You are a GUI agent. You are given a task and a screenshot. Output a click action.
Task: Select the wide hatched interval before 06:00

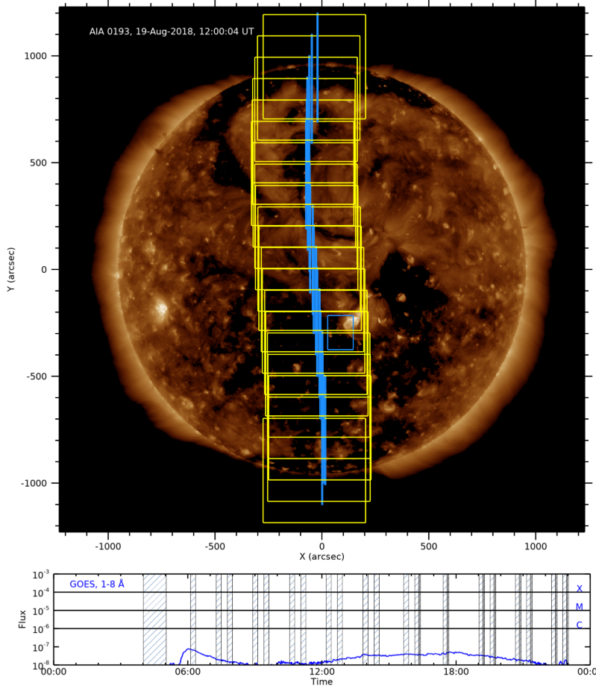pyautogui.click(x=154, y=619)
